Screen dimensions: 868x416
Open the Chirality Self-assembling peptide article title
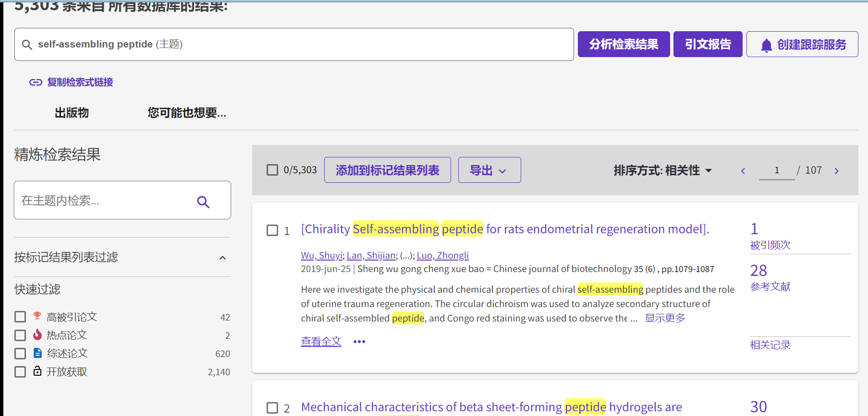point(505,229)
